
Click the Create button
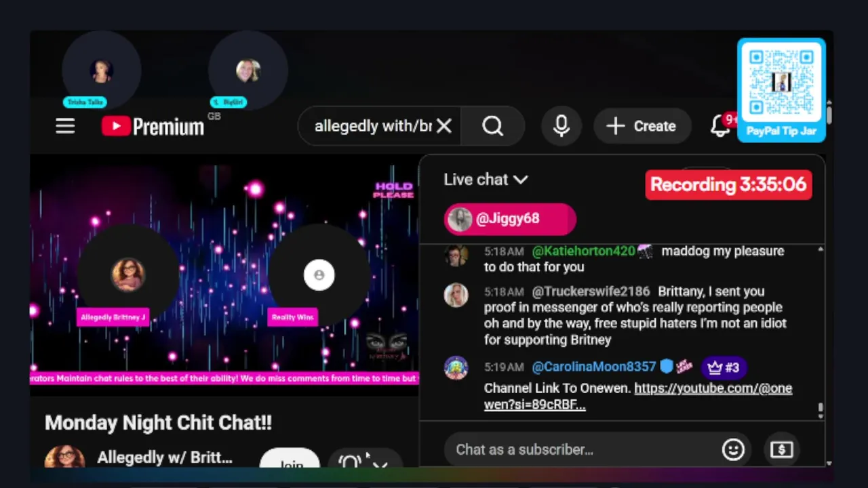[642, 126]
